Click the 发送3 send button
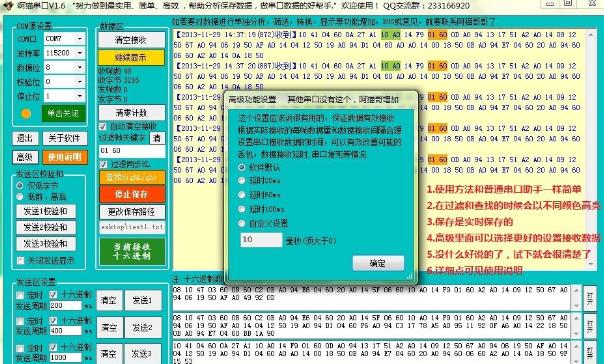604x364 pixels. (143, 354)
